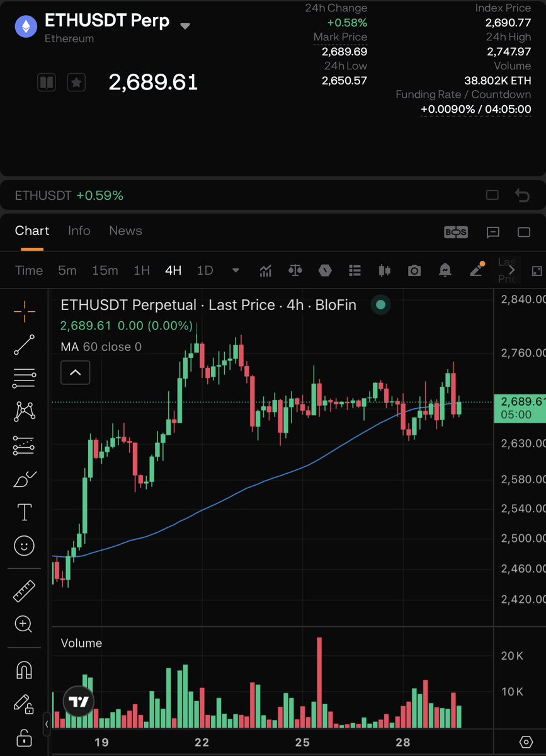Open the forecasting and position tool
The height and width of the screenshot is (756, 546).
point(24,445)
